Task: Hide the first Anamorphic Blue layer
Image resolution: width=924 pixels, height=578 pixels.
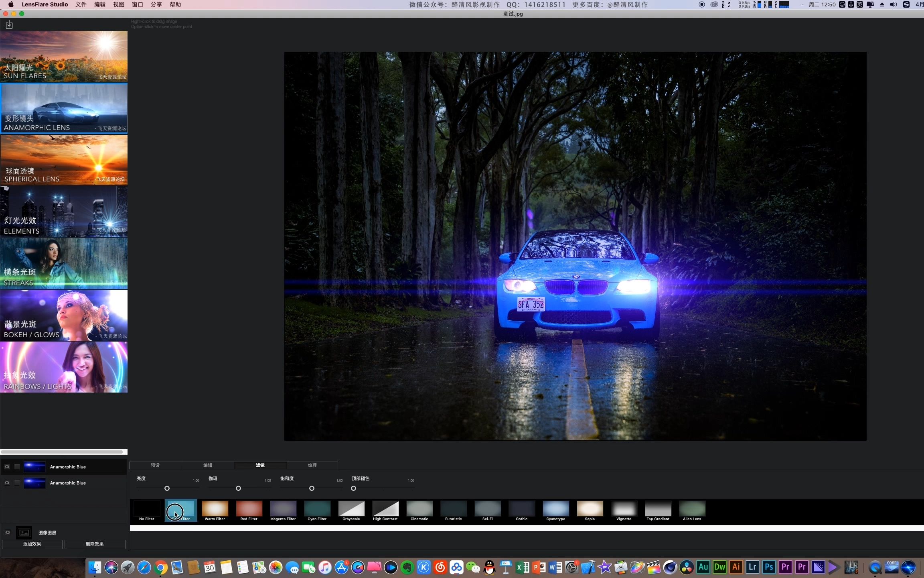Action: (x=7, y=467)
